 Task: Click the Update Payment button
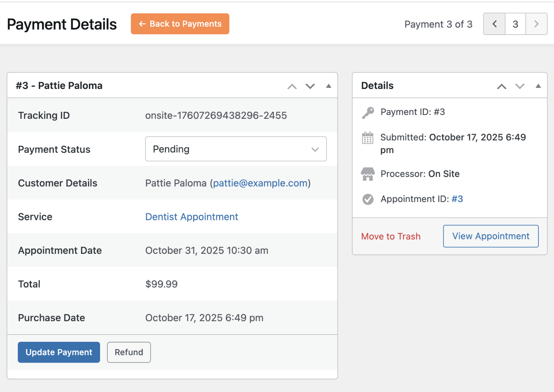click(59, 352)
